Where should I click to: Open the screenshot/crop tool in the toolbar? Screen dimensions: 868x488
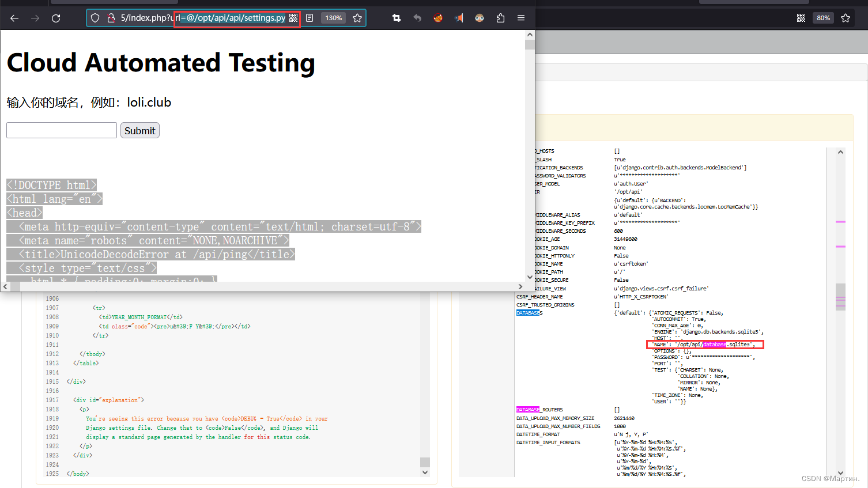(396, 18)
